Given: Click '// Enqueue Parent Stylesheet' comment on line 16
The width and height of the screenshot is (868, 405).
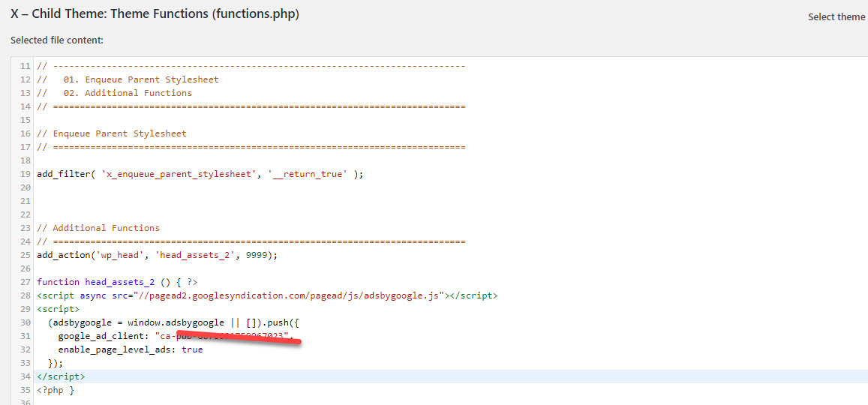Looking at the screenshot, I should [111, 133].
